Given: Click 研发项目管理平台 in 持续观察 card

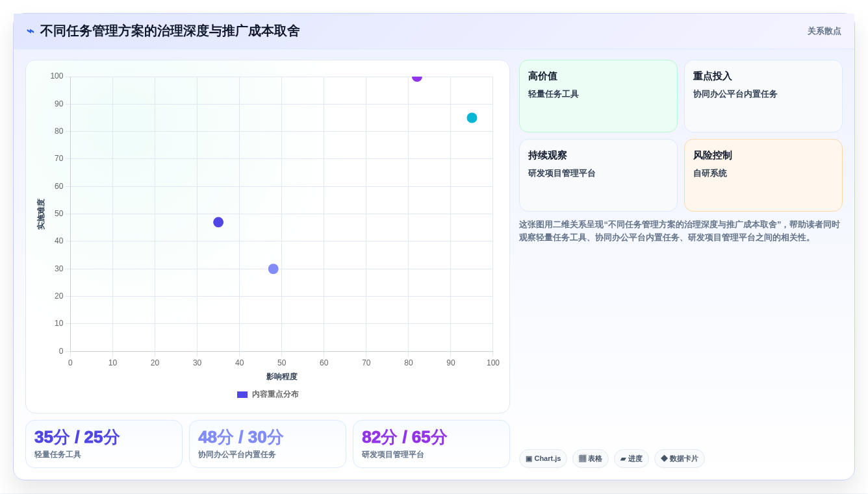Looking at the screenshot, I should tap(562, 173).
